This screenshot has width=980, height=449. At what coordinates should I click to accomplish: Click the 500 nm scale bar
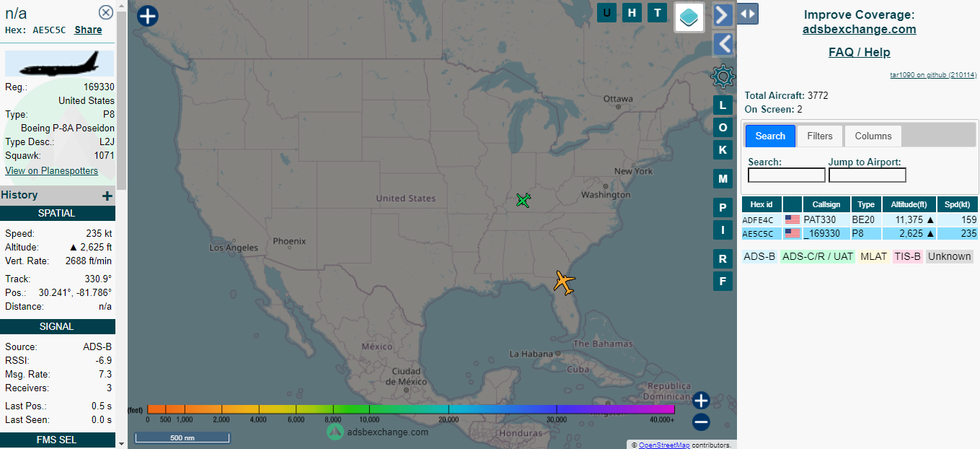[x=182, y=437]
